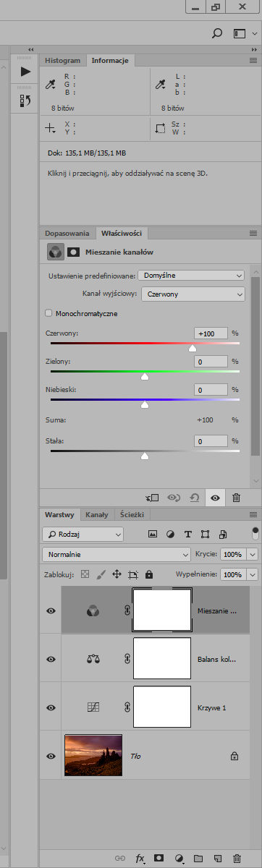
Task: Click the RGB eyedropper in Informacje panel
Action: 51,85
